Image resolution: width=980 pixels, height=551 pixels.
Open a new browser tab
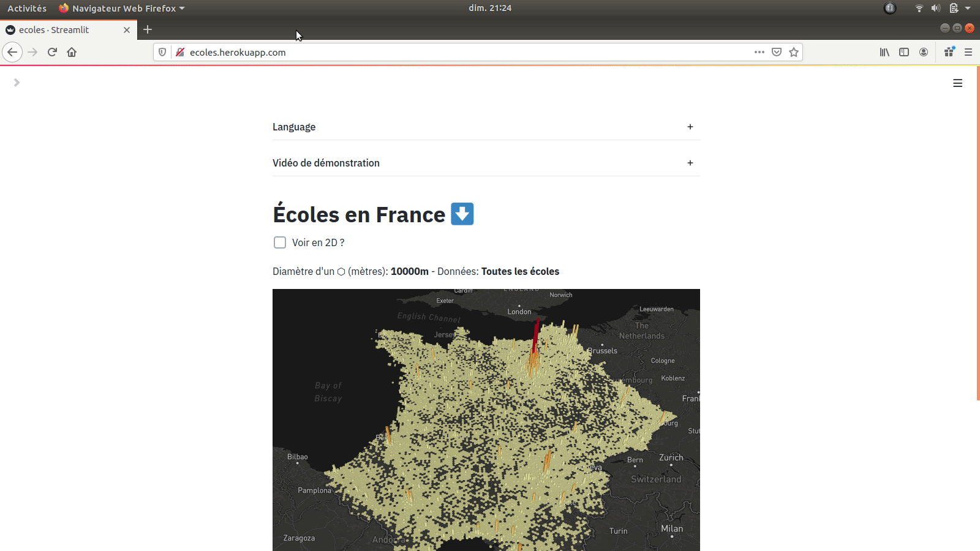[148, 29]
